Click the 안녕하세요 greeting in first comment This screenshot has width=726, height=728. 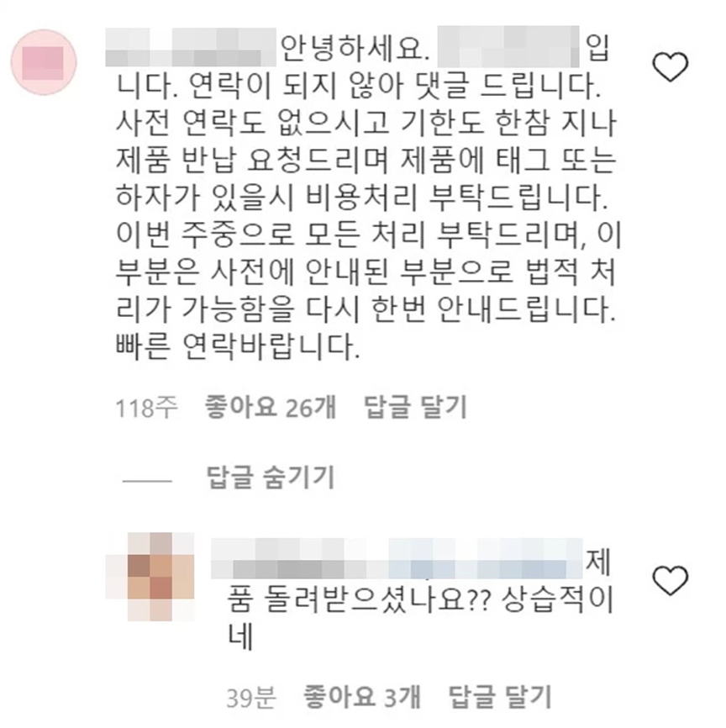(355, 48)
